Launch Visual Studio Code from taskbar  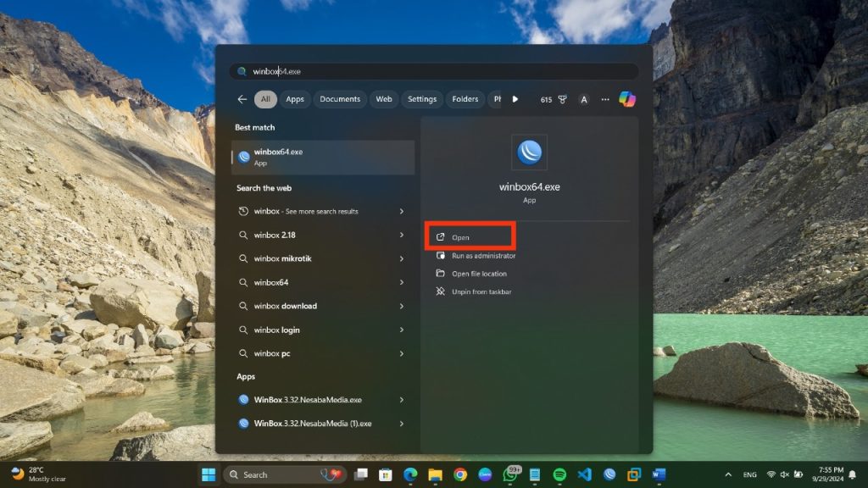click(584, 474)
